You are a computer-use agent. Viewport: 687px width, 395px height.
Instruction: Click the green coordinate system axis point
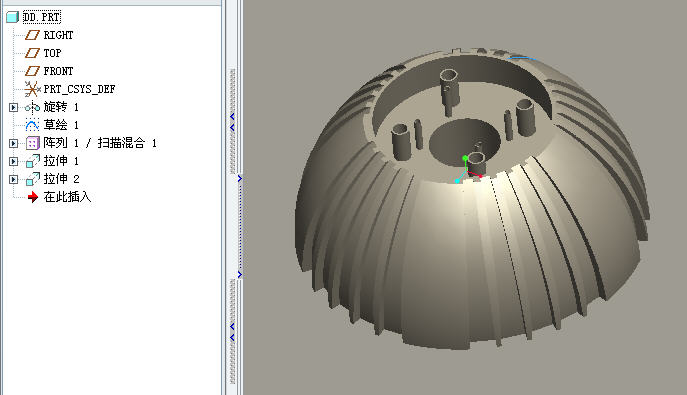465,158
